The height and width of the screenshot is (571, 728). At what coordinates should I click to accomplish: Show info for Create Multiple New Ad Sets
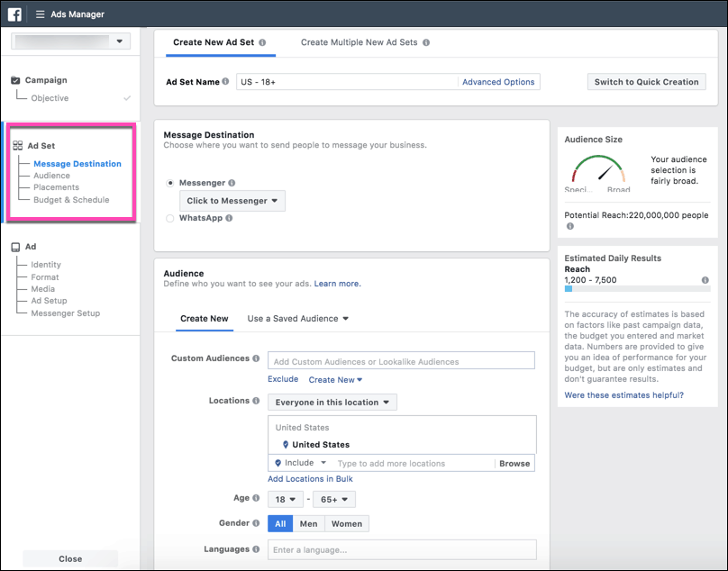[x=426, y=42]
